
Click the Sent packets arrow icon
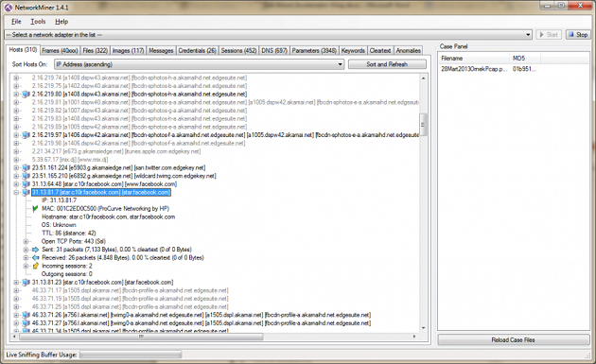click(x=35, y=250)
